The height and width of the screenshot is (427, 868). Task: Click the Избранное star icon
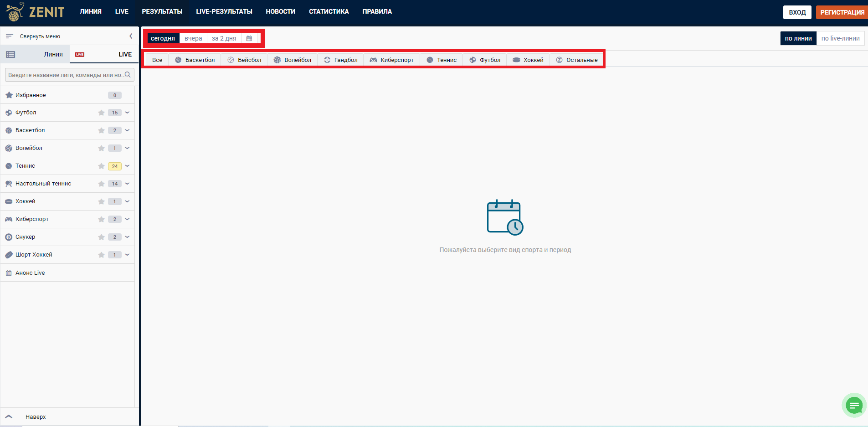coord(9,95)
